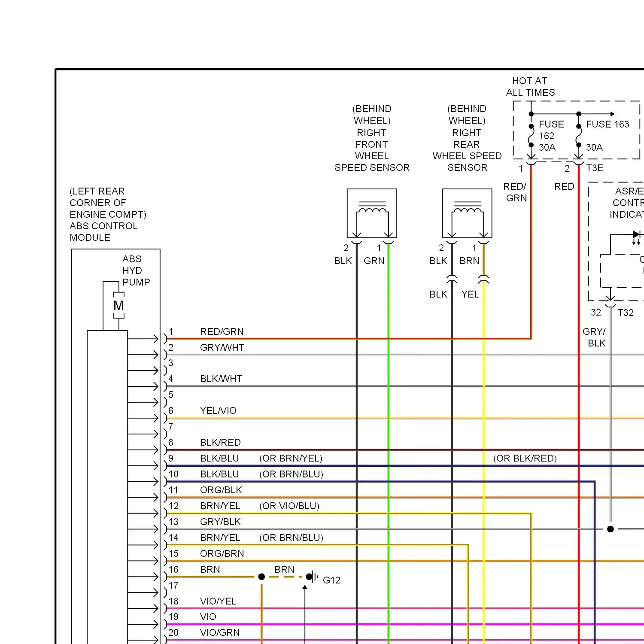Select the splice dot on the GRY/BLK wire

pyautogui.click(x=611, y=529)
